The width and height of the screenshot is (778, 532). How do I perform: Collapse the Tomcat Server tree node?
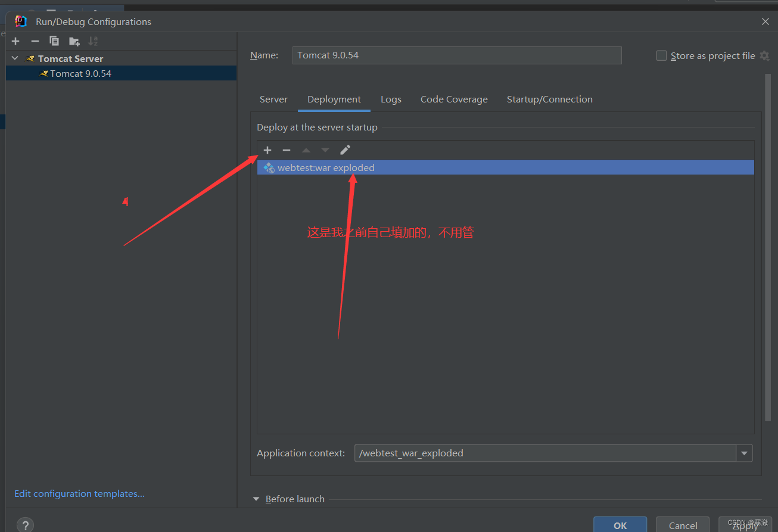pos(15,58)
